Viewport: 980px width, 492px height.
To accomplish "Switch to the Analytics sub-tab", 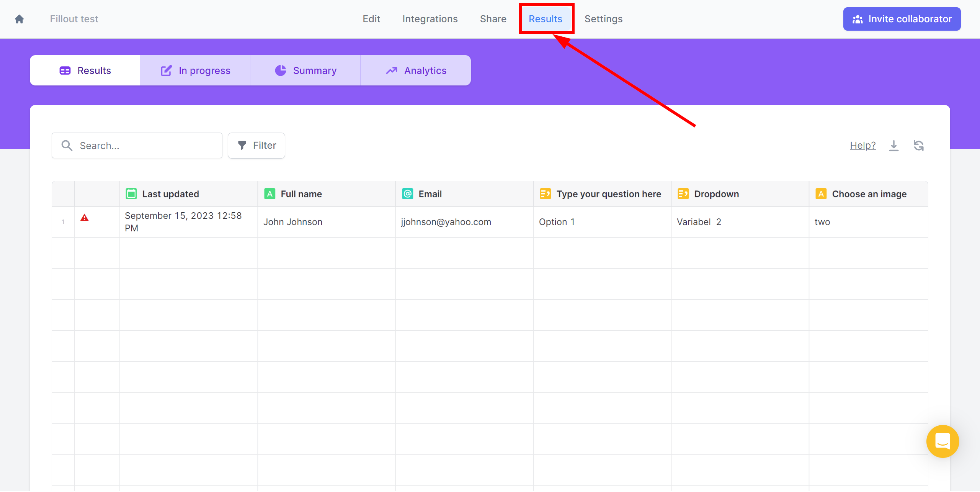I will (416, 71).
